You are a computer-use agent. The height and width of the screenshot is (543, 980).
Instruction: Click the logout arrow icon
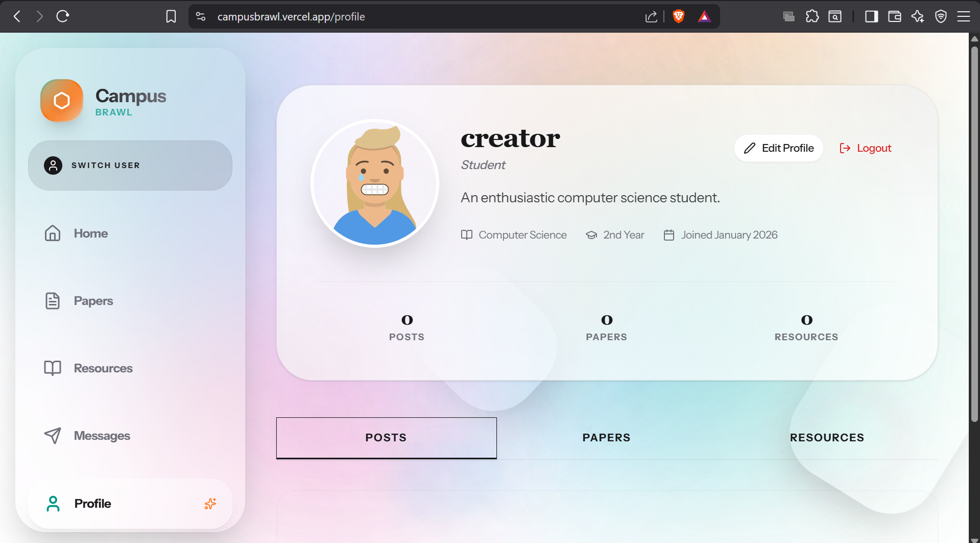(845, 148)
